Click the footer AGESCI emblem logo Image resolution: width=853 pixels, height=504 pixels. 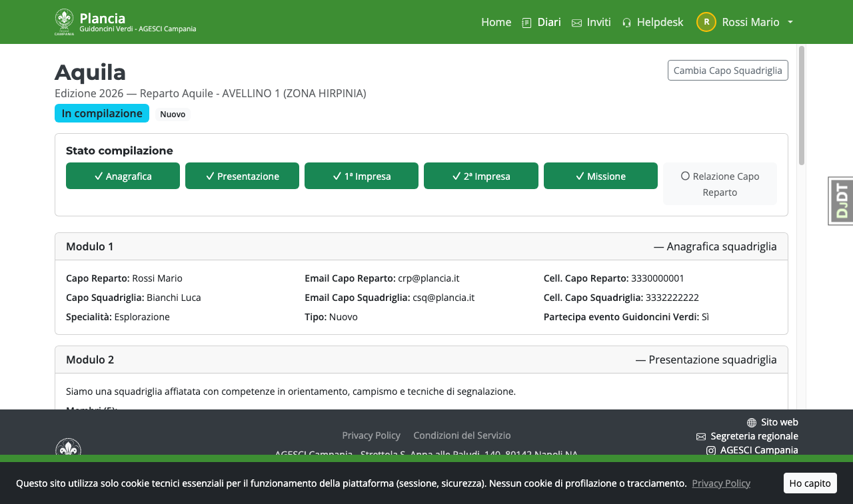(x=68, y=447)
